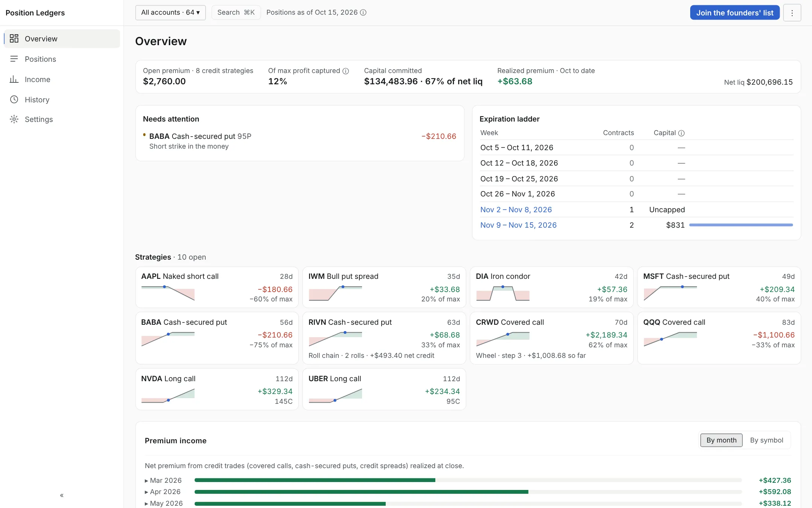
Task: Open the DIA Iron condor strategy card
Action: coord(551,287)
